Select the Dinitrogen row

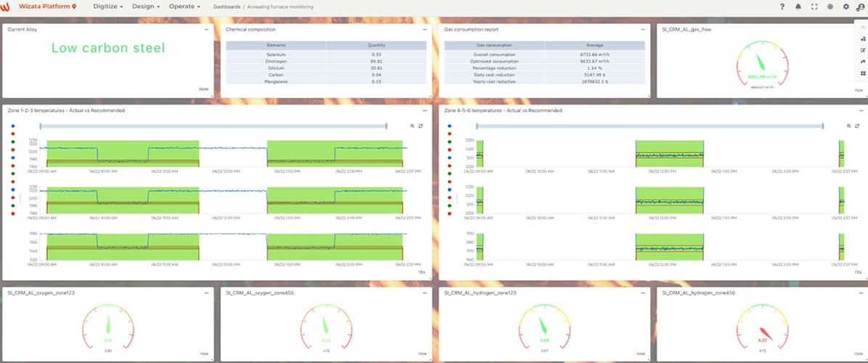click(x=326, y=62)
